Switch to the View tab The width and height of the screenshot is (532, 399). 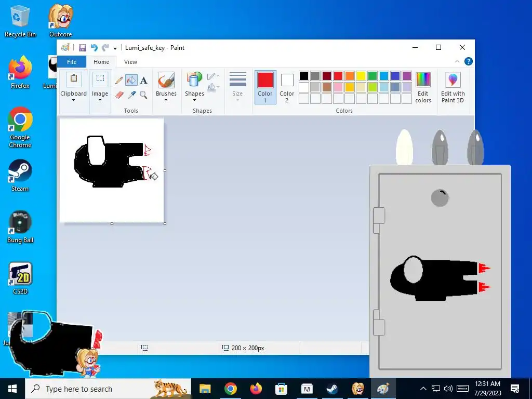tap(130, 62)
